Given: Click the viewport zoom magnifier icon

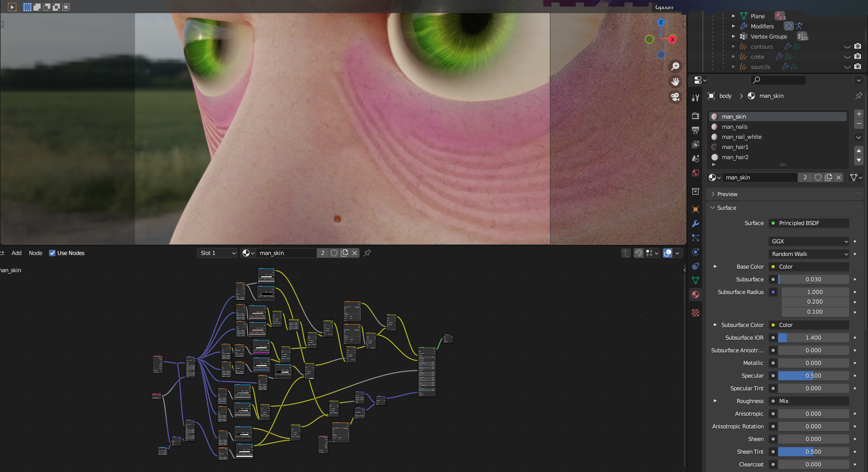Looking at the screenshot, I should point(675,66).
